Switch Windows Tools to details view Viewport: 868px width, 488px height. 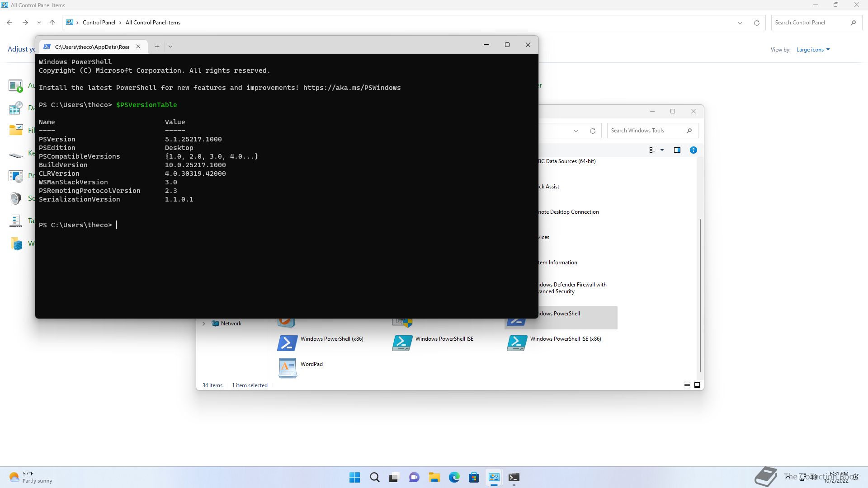[x=687, y=385]
